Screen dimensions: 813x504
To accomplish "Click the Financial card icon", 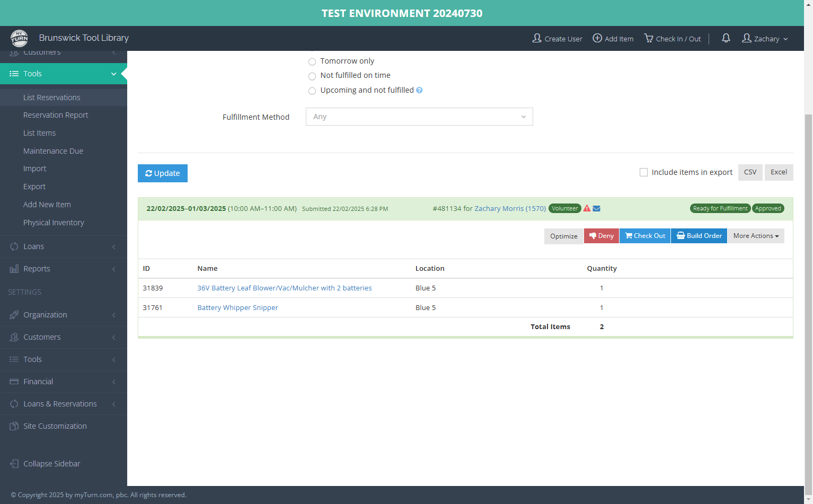I will (x=14, y=382).
